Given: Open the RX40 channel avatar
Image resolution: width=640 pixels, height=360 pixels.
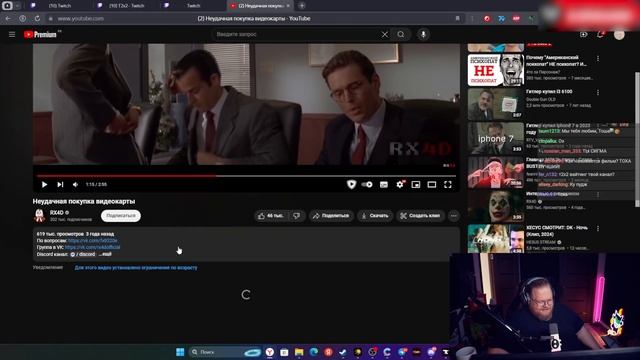Looking at the screenshot, I should (x=39, y=215).
